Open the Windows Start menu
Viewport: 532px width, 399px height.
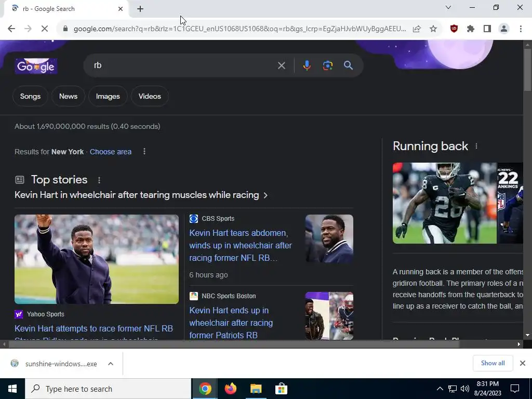pyautogui.click(x=12, y=389)
